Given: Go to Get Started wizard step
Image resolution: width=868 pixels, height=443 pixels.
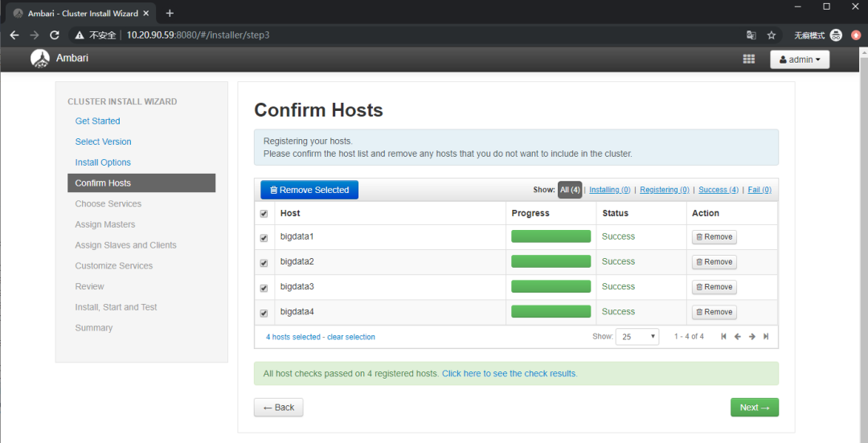Looking at the screenshot, I should coord(97,121).
